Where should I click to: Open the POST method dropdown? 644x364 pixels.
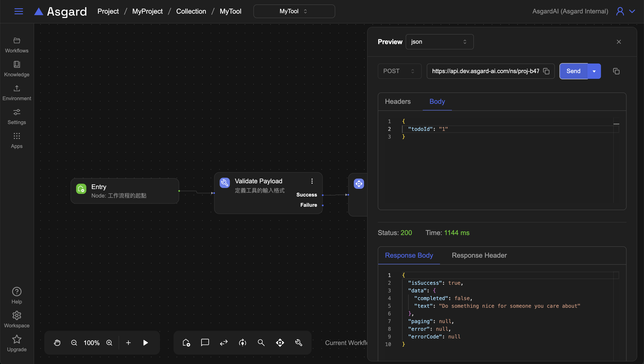(x=399, y=71)
